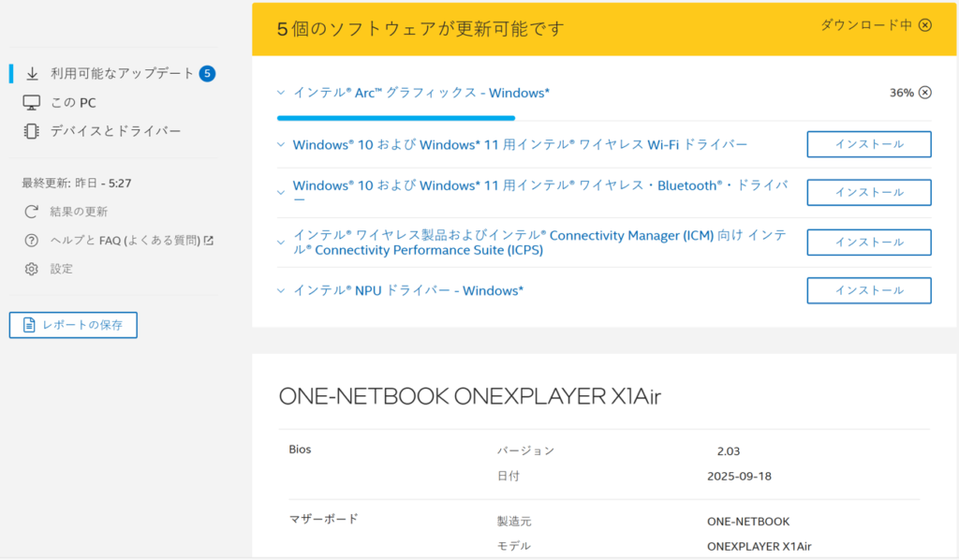This screenshot has width=959, height=560.
Task: Click the question mark help icon
Action: (32, 241)
